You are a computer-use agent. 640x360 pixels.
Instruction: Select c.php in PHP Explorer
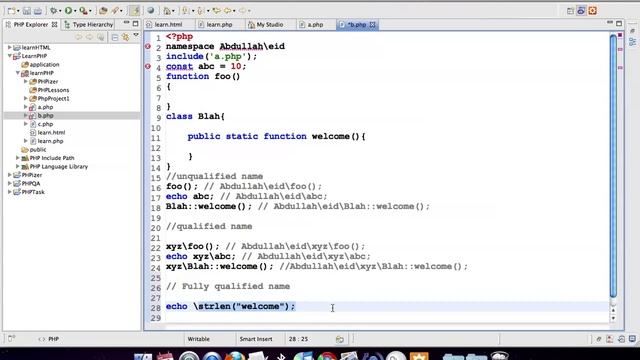[x=45, y=124]
